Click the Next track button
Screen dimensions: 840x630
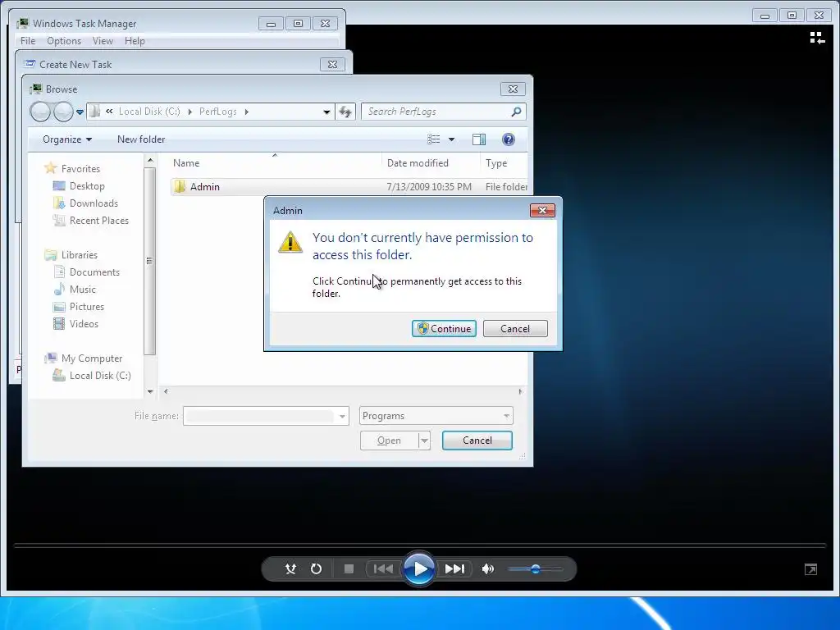454,568
